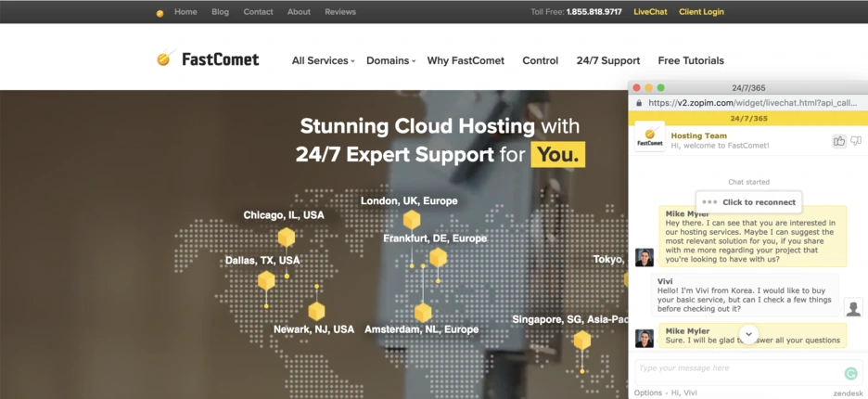Viewport: 868px width, 399px height.
Task: Click the London, UK, Europe label
Action: click(409, 200)
